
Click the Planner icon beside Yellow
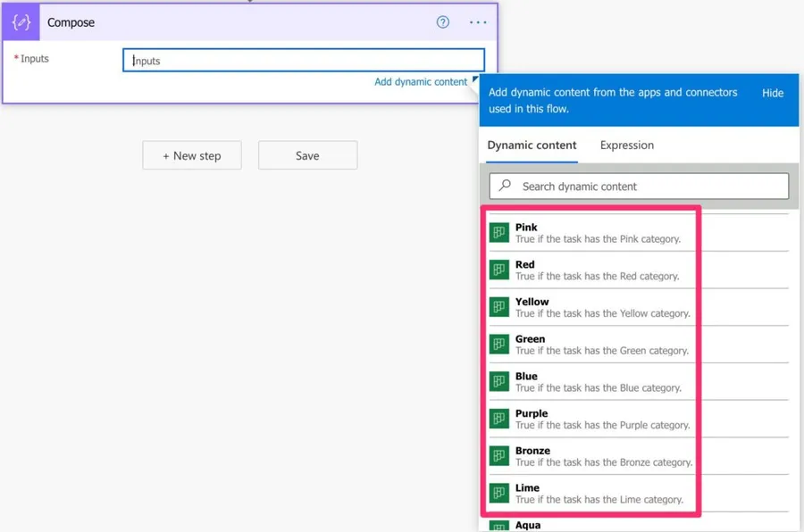[x=499, y=307]
